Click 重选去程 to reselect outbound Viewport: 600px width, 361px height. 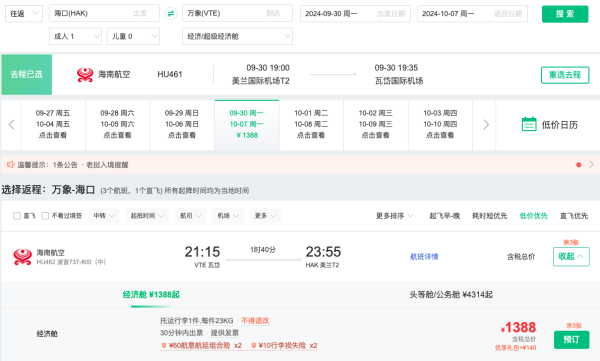(x=565, y=75)
